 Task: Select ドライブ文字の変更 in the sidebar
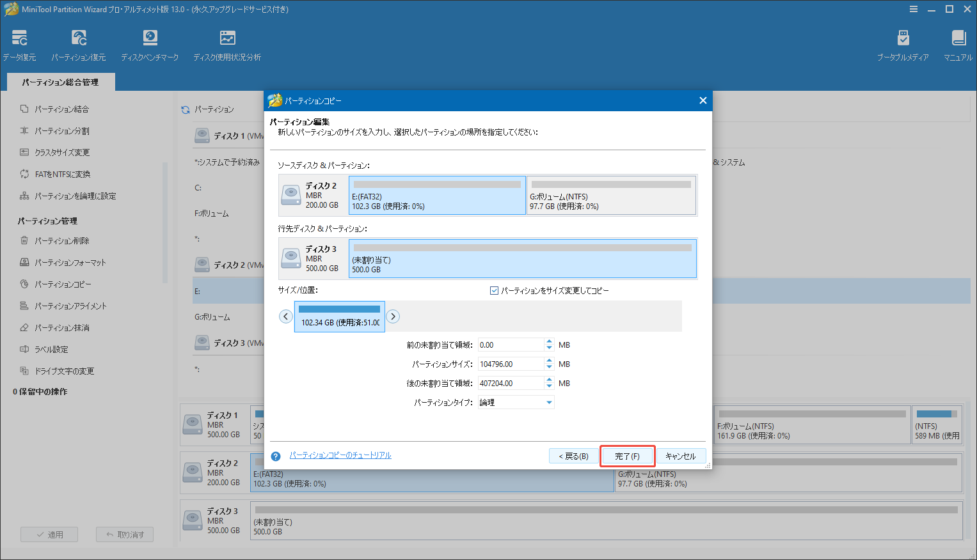66,371
